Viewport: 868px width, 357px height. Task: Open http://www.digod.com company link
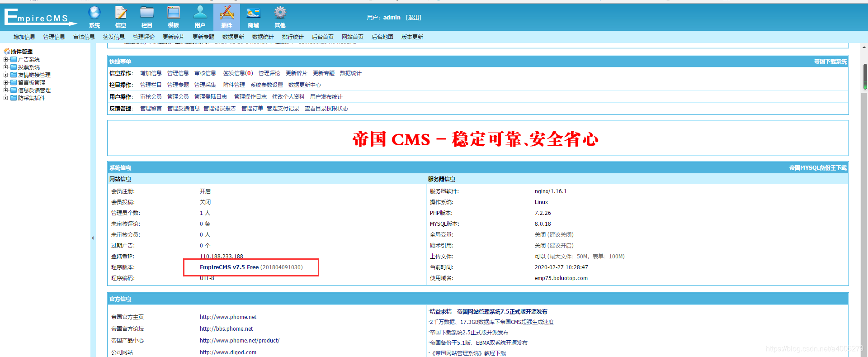coord(228,352)
